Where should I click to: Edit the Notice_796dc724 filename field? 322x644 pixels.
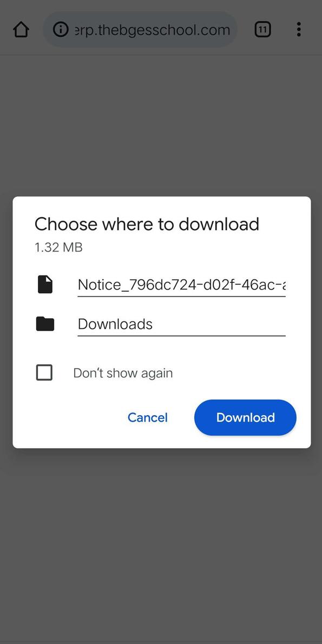(181, 285)
